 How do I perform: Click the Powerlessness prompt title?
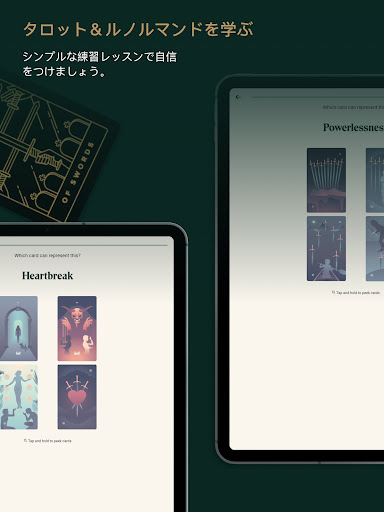tap(353, 127)
